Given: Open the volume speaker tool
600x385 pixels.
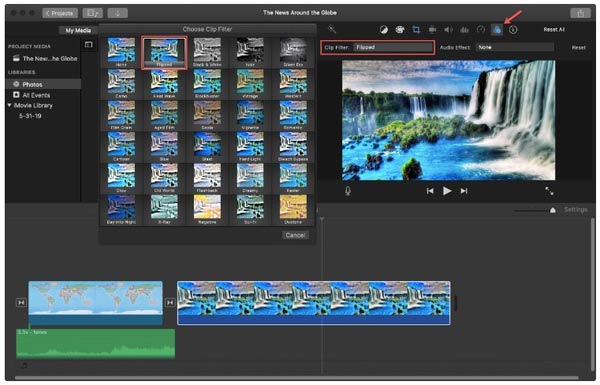Looking at the screenshot, I should pos(448,29).
